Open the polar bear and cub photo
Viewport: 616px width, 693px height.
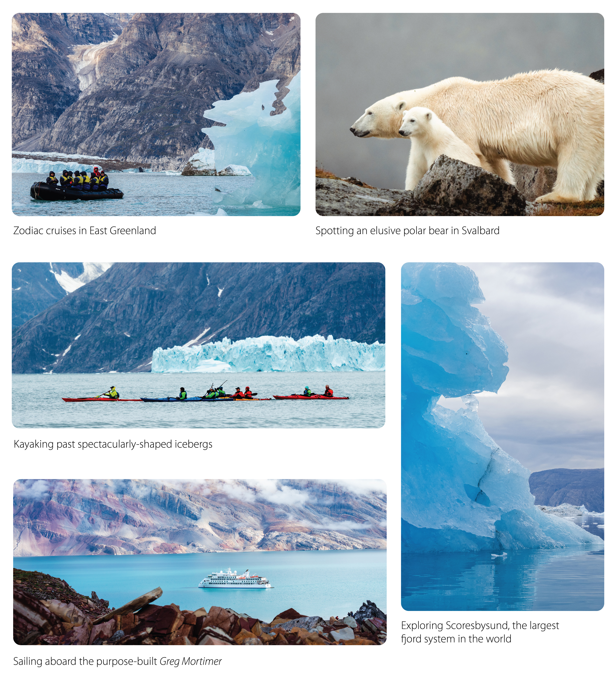coord(460,114)
